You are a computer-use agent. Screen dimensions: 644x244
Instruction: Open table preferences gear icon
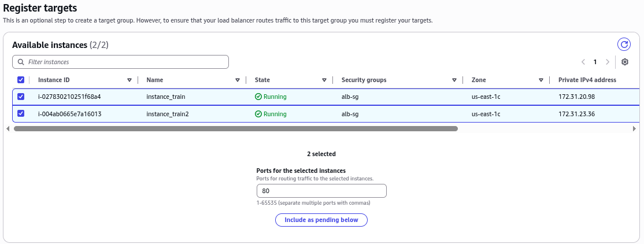625,62
